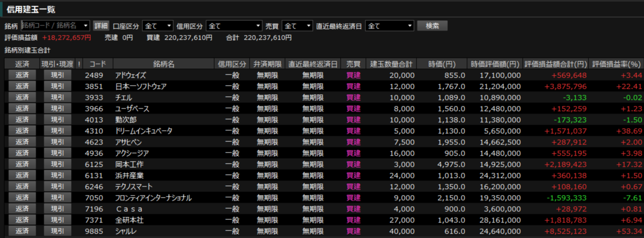Click 返済 for アサヒペン row

point(22,142)
